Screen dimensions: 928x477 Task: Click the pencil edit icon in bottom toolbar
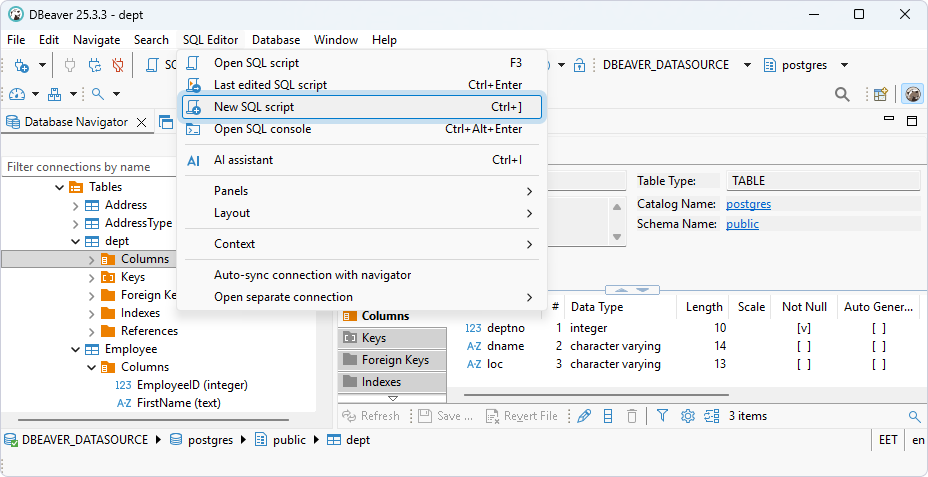[584, 416]
